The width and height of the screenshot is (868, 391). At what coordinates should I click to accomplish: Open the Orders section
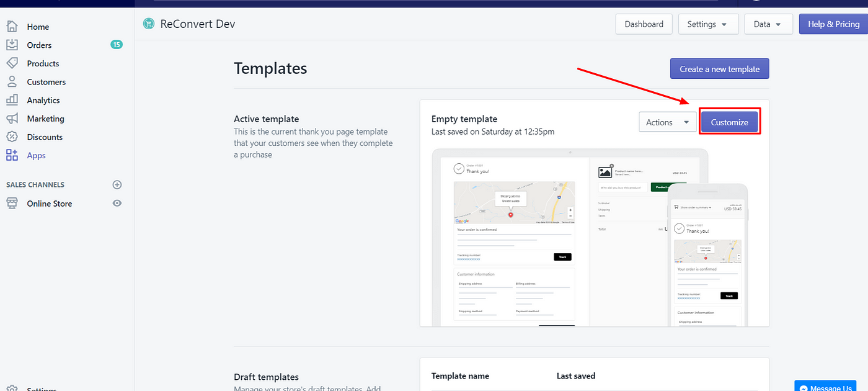(x=39, y=45)
